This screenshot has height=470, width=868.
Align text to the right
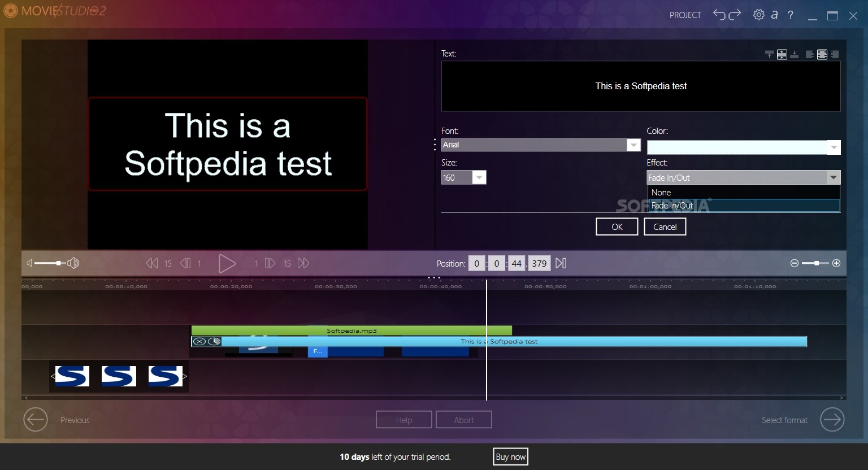tap(835, 54)
